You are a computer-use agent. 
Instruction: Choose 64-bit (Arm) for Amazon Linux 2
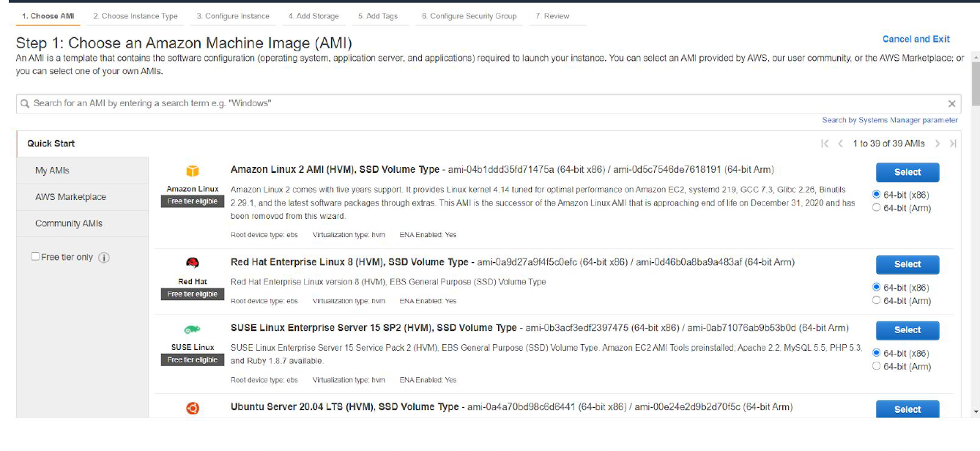877,208
